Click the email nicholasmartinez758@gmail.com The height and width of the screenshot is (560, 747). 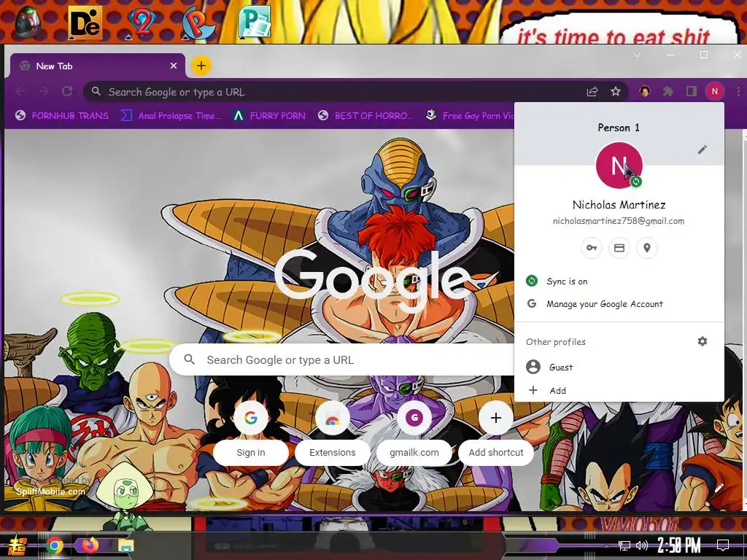[x=619, y=221]
